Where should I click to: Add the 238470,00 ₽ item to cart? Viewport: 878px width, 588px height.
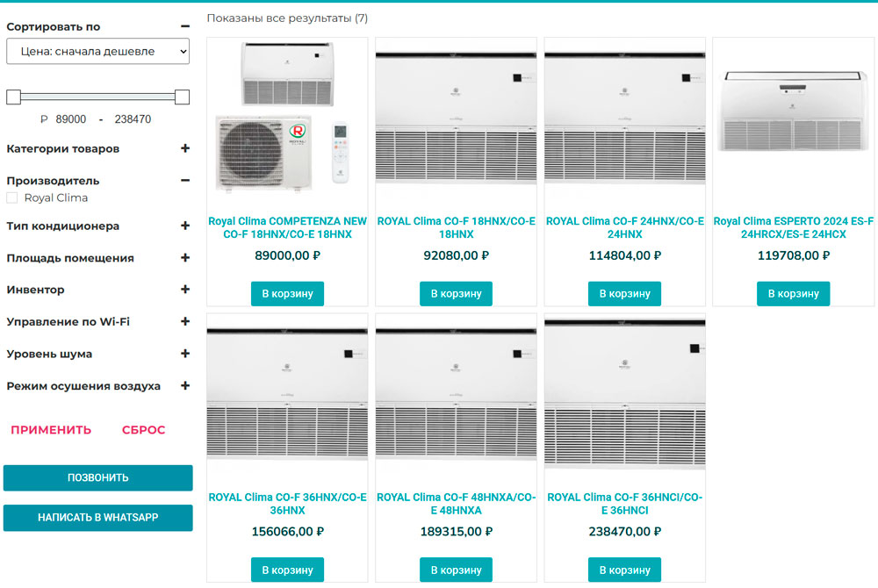(x=625, y=570)
